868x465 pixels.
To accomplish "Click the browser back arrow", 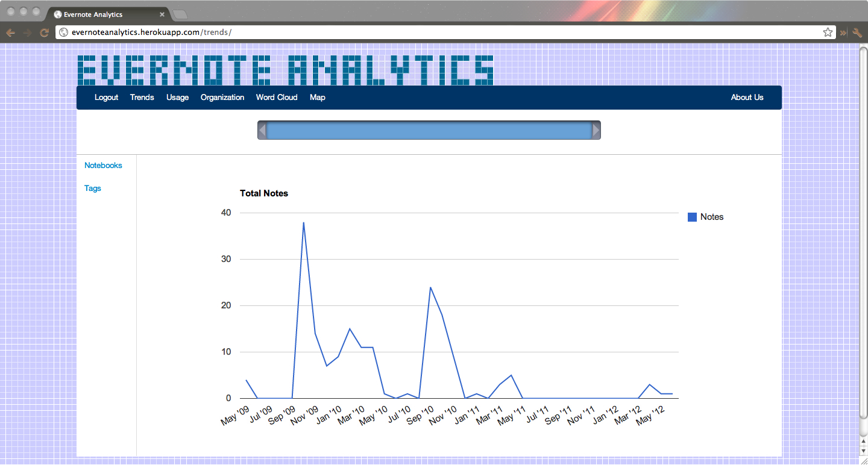I will point(10,33).
